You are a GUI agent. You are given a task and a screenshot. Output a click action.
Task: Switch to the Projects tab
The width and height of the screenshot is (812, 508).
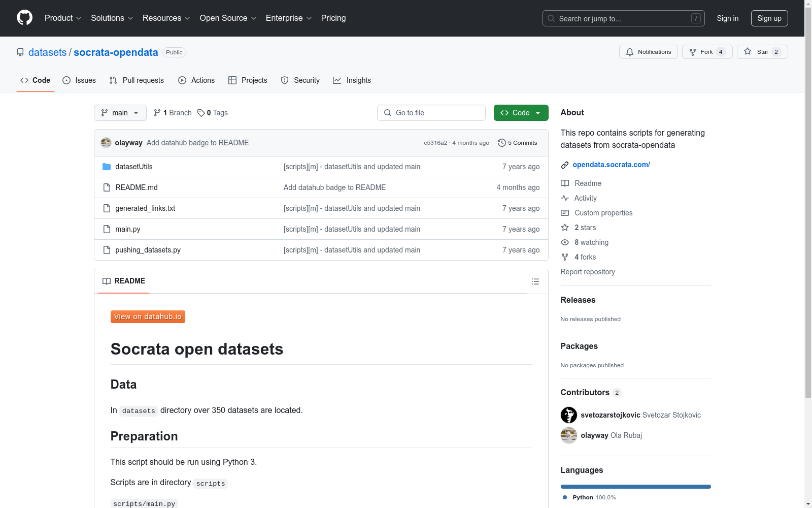click(248, 80)
